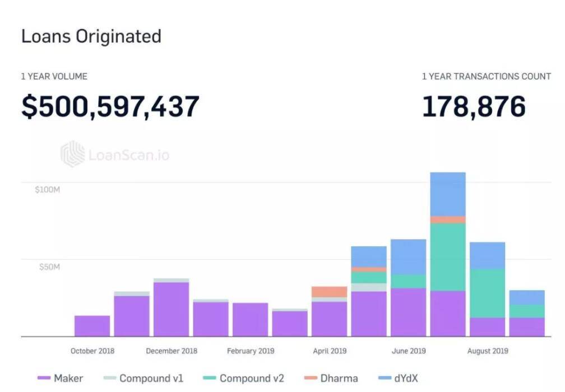The width and height of the screenshot is (565, 392).
Task: Click the "August 2019" axis label
Action: tap(488, 351)
